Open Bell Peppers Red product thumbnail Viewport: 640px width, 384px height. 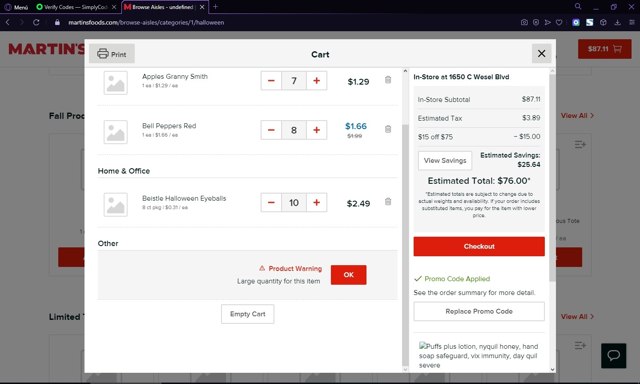click(116, 132)
